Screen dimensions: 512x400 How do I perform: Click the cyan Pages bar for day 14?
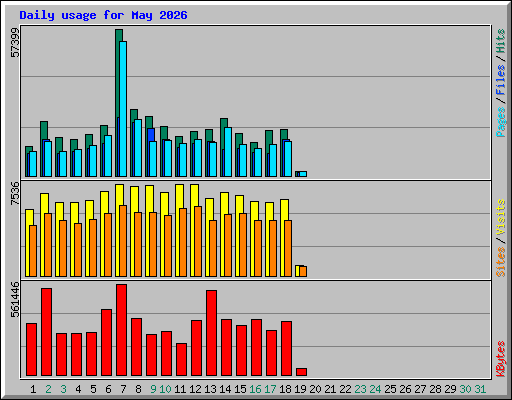pyautogui.click(x=228, y=152)
